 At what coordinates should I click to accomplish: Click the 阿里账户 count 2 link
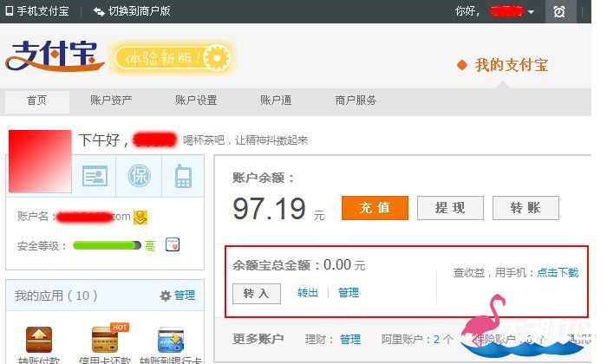437,340
